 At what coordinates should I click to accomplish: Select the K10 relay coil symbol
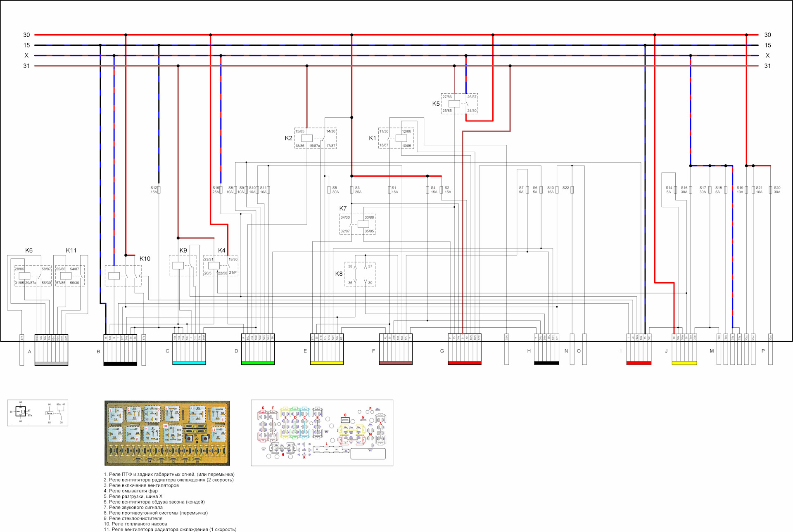coord(114,276)
